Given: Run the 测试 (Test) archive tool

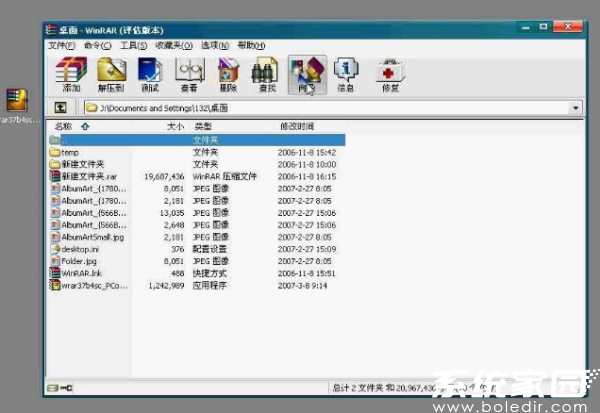Looking at the screenshot, I should tap(150, 75).
